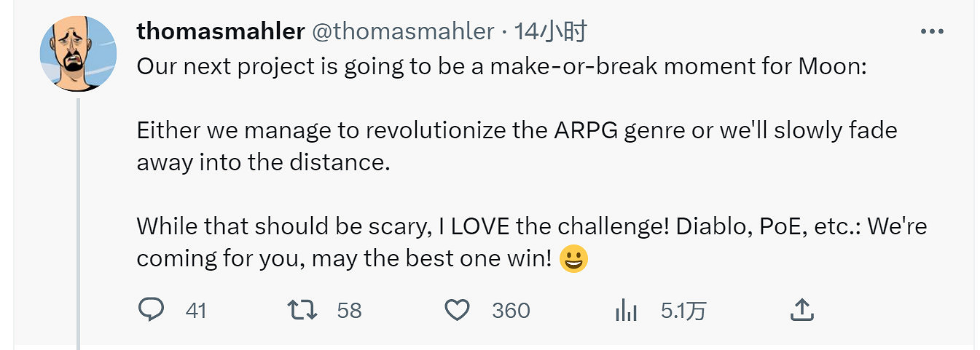Click the share upload arrow icon

coord(801,311)
